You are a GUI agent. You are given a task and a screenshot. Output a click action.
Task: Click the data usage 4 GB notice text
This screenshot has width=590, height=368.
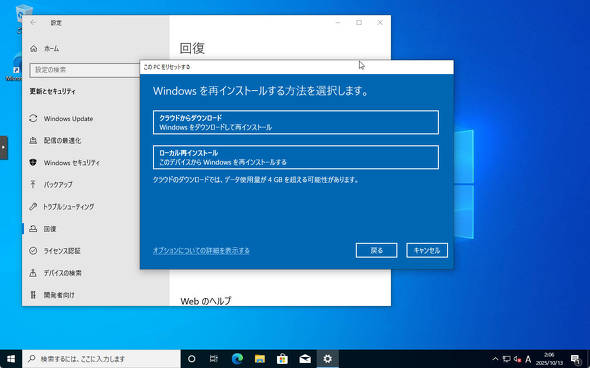(x=255, y=180)
